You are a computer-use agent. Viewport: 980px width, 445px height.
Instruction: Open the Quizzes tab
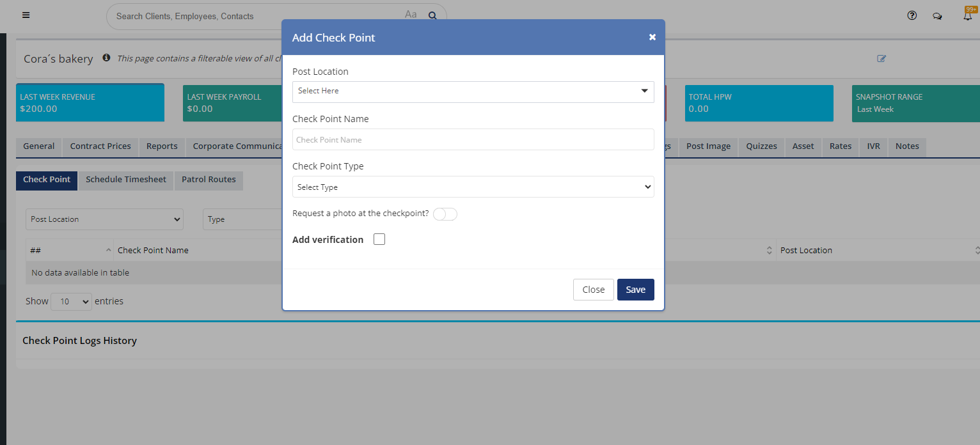coord(761,146)
